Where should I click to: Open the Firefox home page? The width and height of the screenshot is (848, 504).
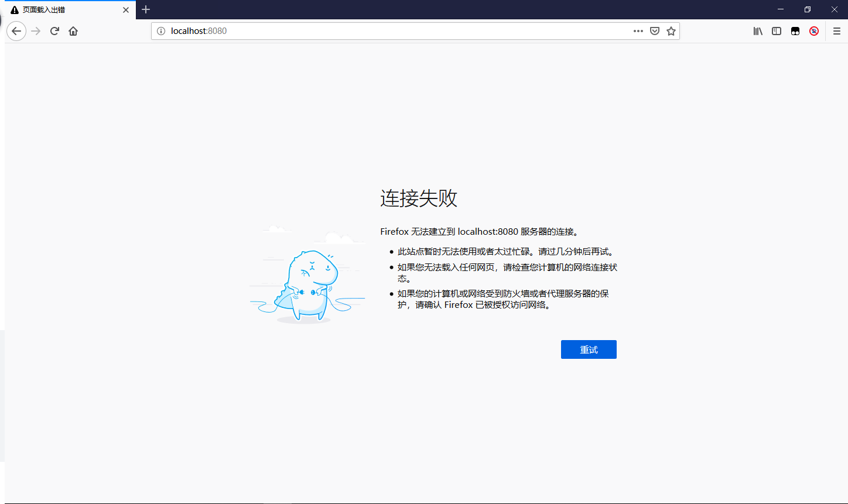[73, 31]
